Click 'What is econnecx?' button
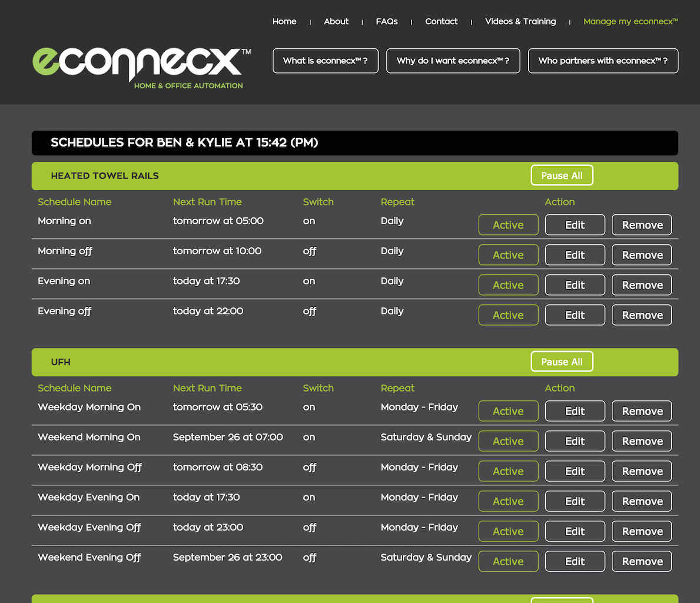 point(325,61)
